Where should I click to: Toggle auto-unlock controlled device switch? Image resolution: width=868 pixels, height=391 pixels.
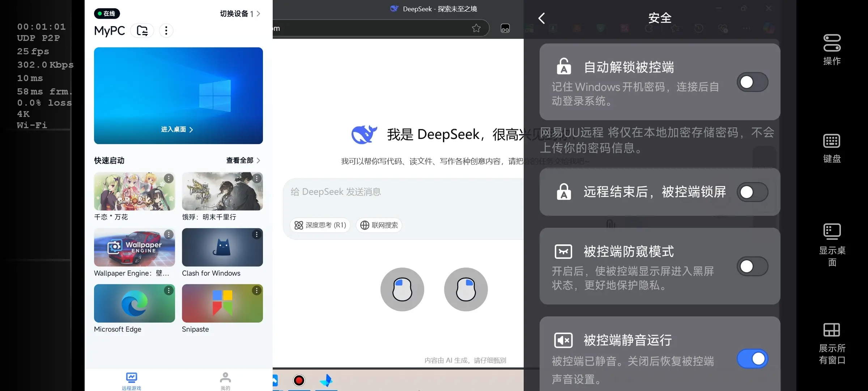752,82
